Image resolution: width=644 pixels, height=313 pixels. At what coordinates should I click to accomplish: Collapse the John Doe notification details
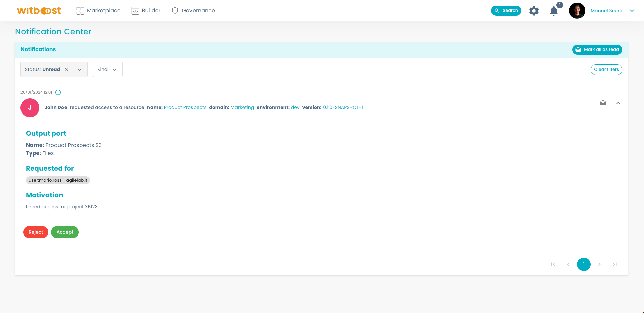(x=618, y=103)
